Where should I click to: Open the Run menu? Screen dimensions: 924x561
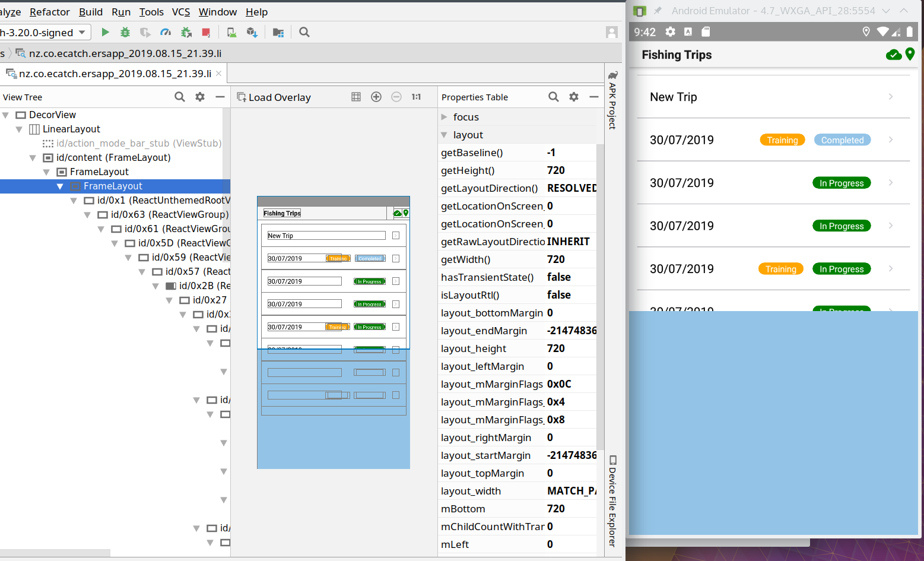coord(121,12)
